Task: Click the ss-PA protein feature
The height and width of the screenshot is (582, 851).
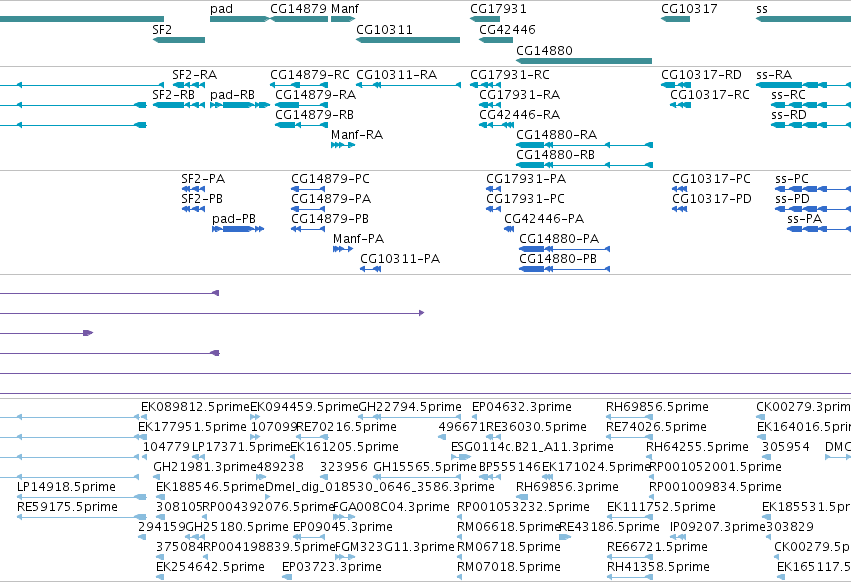Action: point(819,229)
